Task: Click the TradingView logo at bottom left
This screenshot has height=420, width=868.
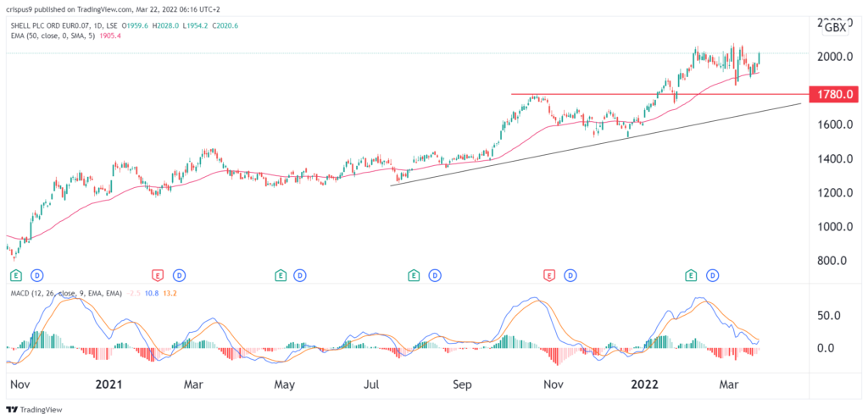Action: click(34, 410)
